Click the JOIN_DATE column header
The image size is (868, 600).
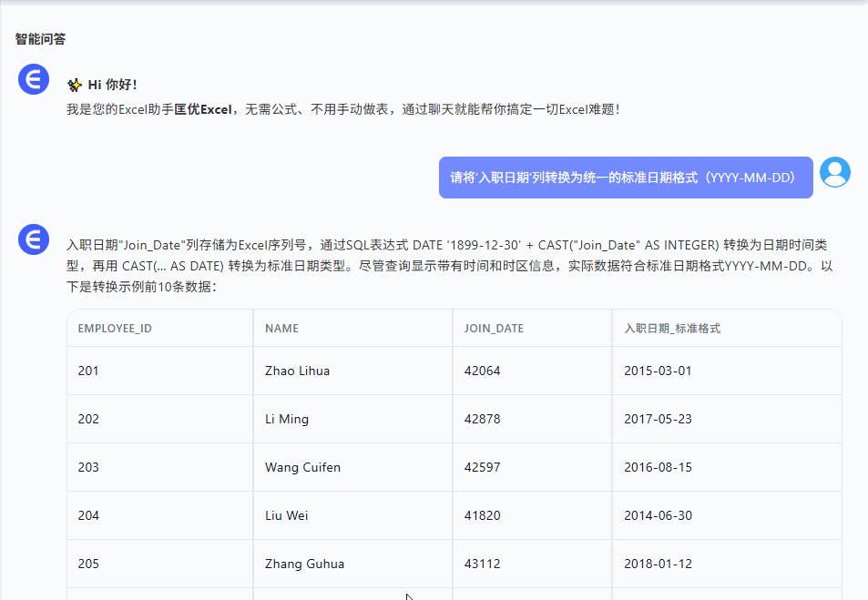[x=494, y=329]
